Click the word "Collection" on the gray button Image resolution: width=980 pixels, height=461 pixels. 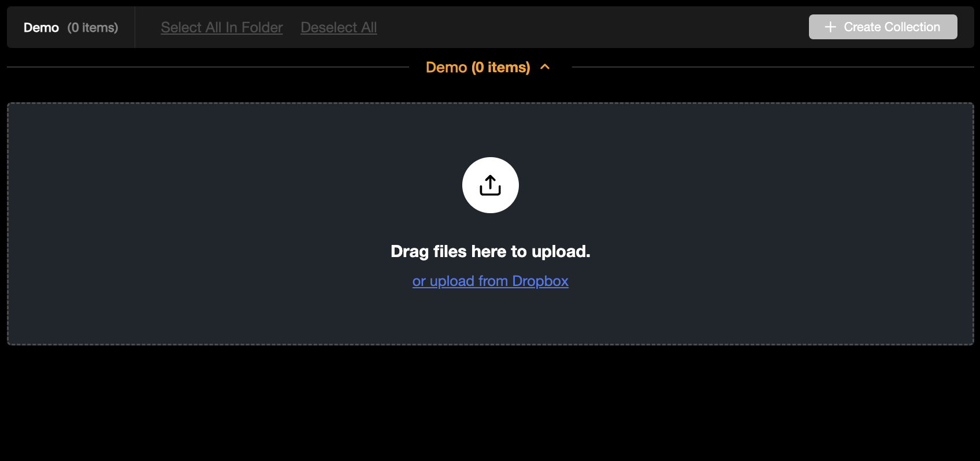click(912, 27)
